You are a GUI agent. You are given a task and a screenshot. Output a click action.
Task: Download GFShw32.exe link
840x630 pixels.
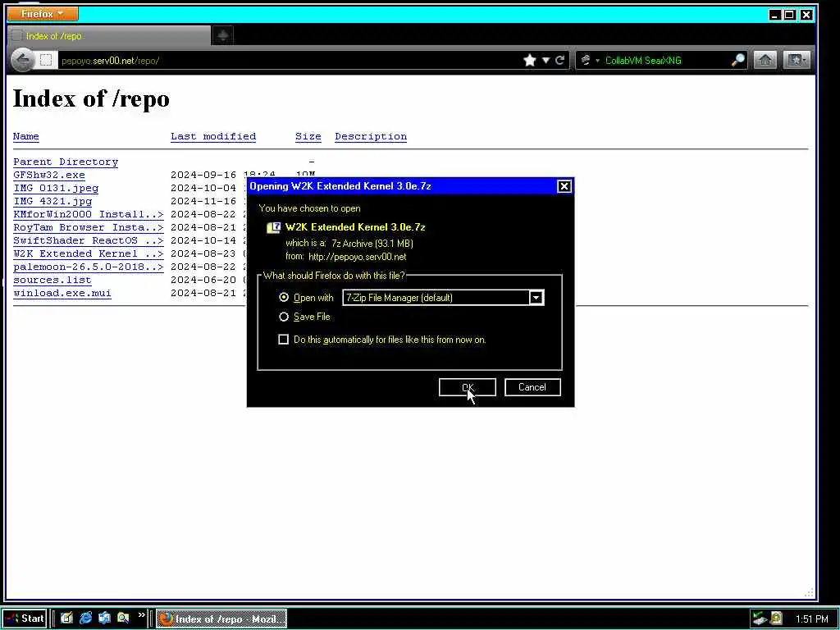48,176
